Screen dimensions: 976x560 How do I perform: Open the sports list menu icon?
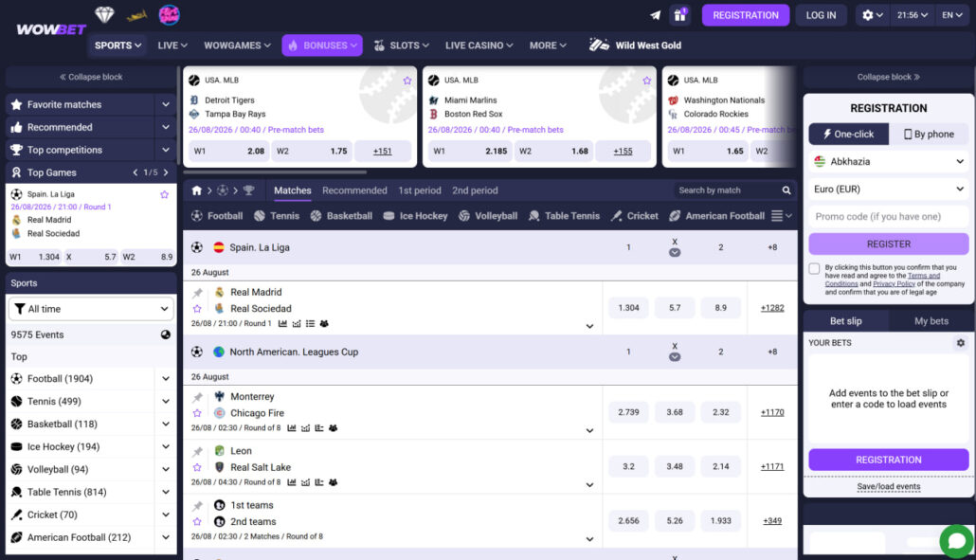781,216
